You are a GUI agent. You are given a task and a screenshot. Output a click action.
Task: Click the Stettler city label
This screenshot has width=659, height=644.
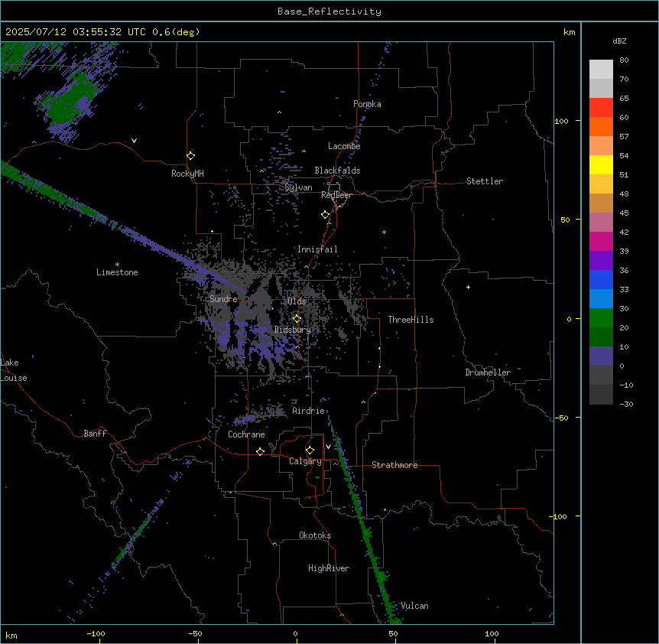point(485,181)
